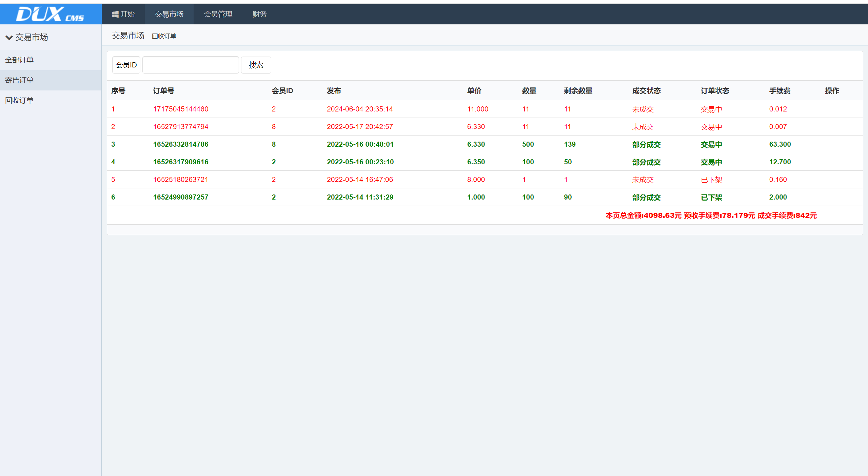This screenshot has height=476, width=868.
Task: Open the 财务 top menu
Action: click(x=259, y=14)
